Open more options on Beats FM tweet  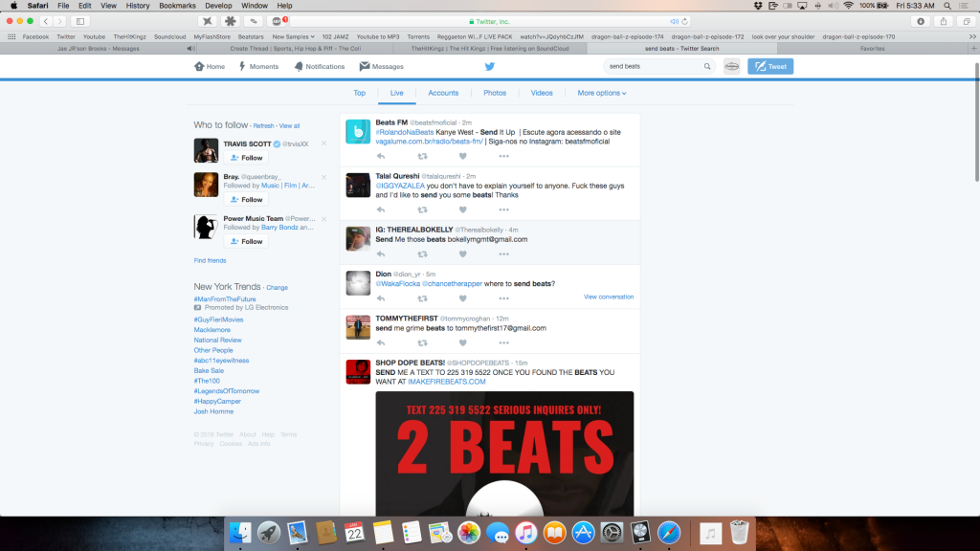click(503, 156)
